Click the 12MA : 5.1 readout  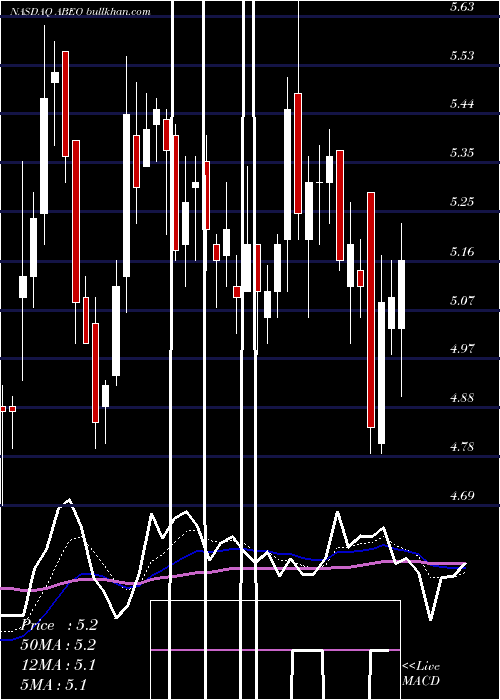click(x=59, y=665)
